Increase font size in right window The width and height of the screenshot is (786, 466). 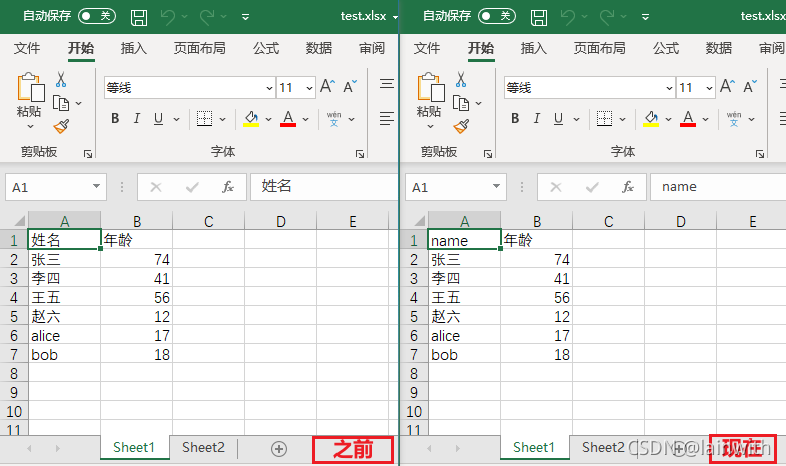(x=727, y=86)
